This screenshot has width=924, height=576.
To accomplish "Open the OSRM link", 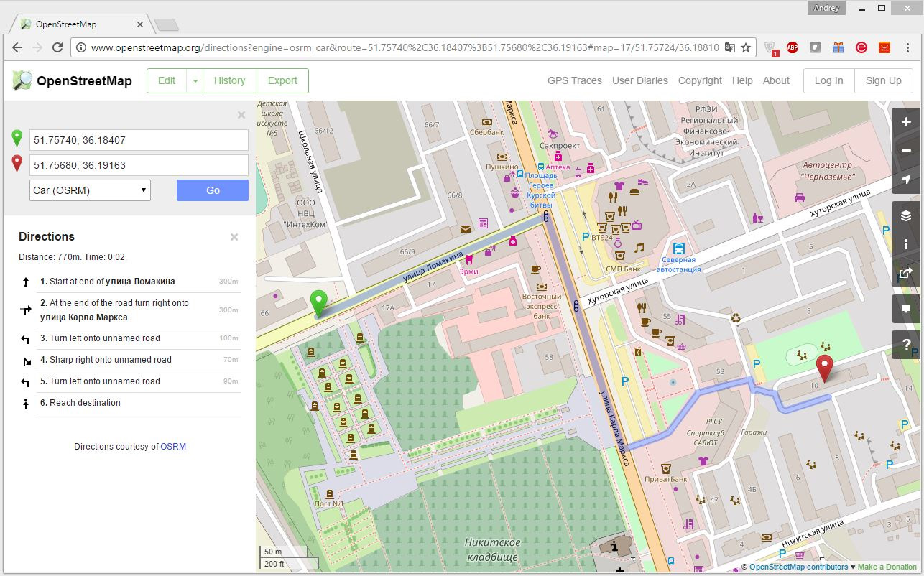I will tap(173, 447).
